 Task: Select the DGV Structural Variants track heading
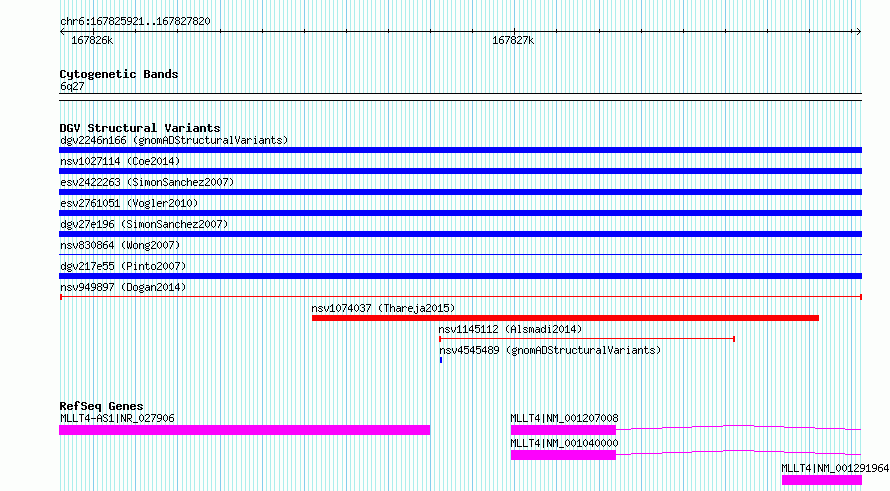coord(140,128)
